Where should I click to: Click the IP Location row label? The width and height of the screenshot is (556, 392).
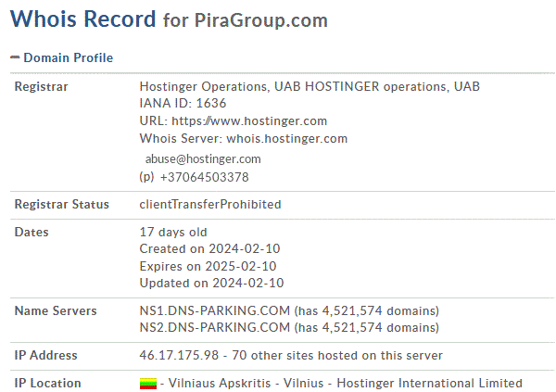[x=47, y=383]
